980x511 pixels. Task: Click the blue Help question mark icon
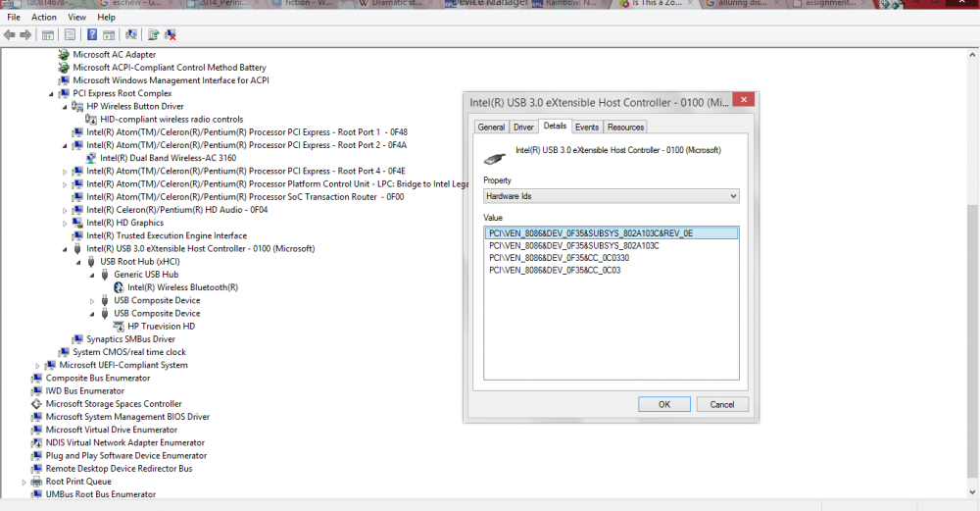[x=92, y=35]
